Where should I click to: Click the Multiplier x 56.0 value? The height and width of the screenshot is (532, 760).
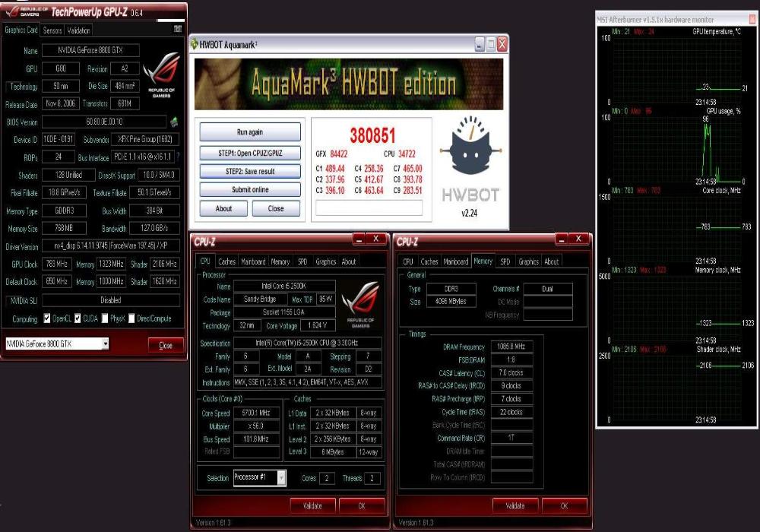point(256,426)
